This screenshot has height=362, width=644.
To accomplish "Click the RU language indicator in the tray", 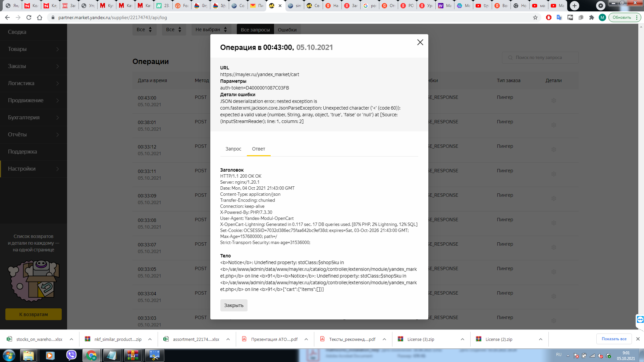I will point(559,355).
